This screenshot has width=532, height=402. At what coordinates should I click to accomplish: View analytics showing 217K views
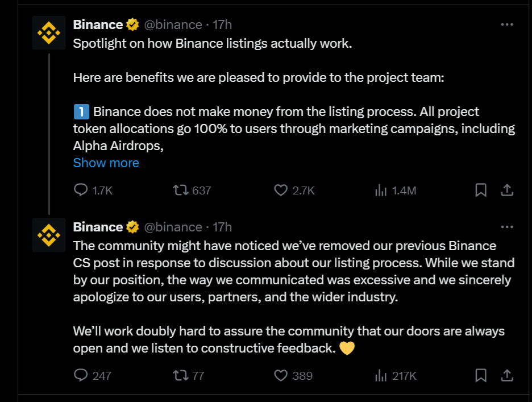(381, 375)
